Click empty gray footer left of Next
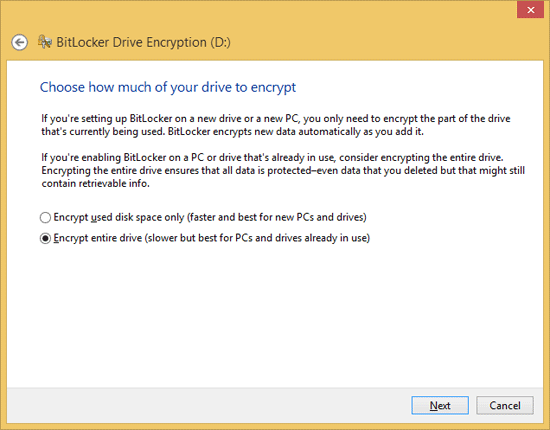550x430 pixels. point(207,405)
